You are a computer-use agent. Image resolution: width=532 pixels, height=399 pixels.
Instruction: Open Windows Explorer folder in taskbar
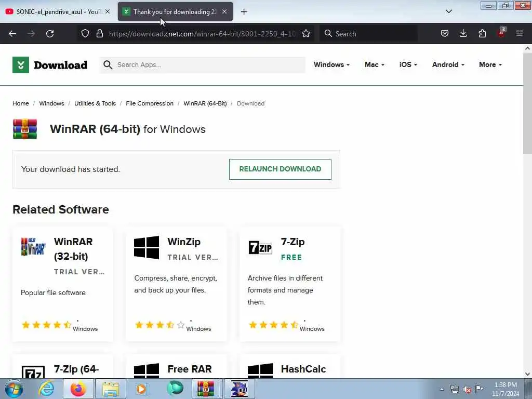coord(111,389)
